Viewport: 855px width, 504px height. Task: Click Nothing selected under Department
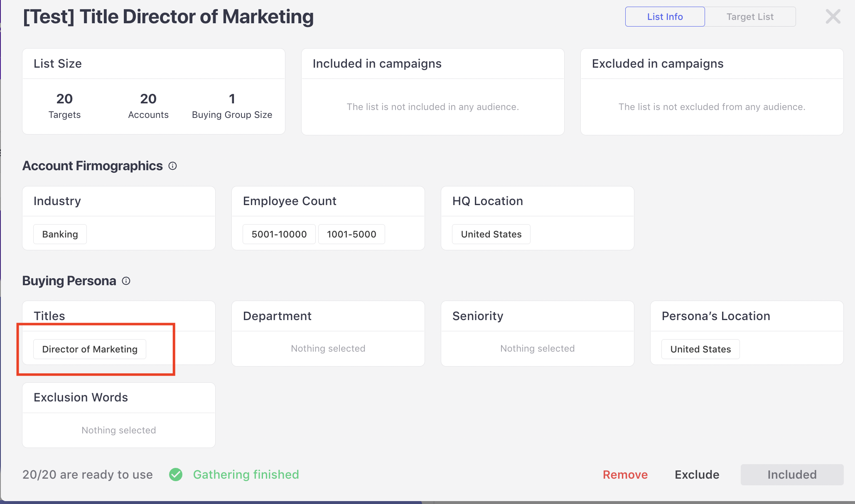328,348
